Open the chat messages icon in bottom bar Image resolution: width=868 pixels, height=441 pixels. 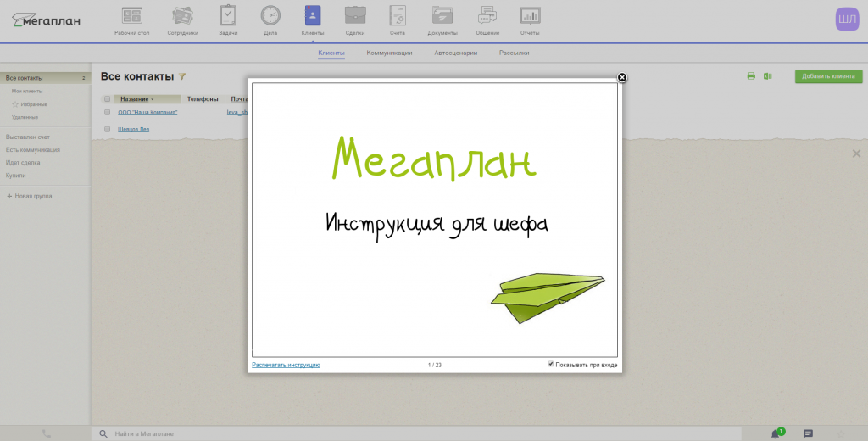tap(808, 434)
